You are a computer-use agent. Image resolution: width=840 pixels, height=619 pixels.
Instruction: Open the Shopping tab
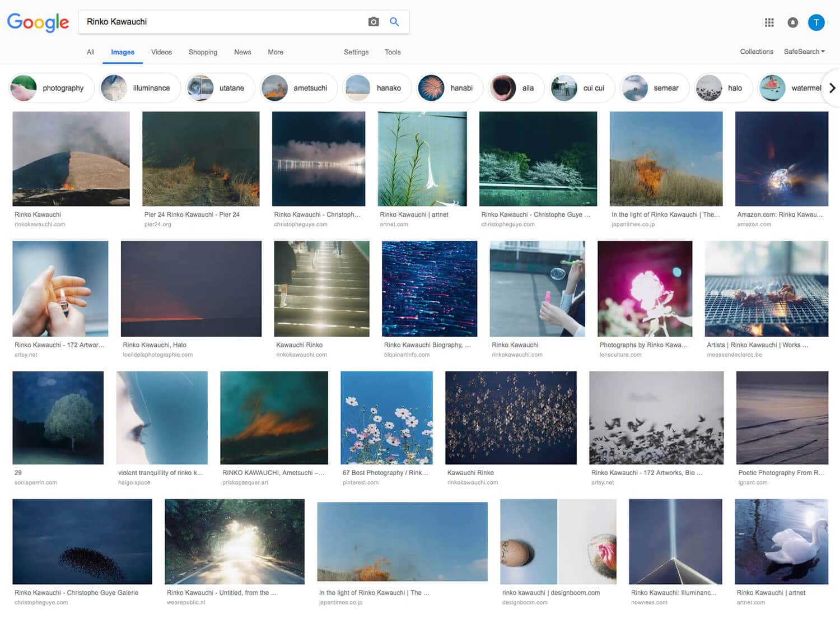tap(203, 52)
